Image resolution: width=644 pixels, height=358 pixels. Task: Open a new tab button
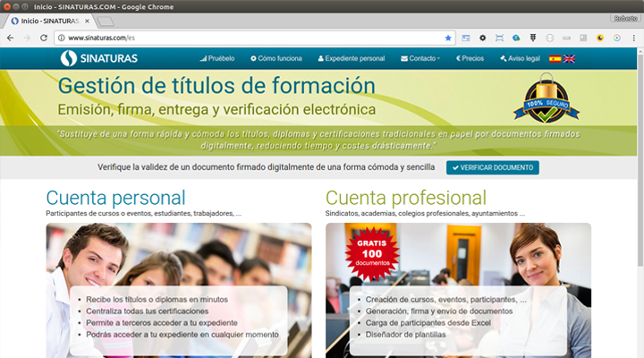coord(106,21)
